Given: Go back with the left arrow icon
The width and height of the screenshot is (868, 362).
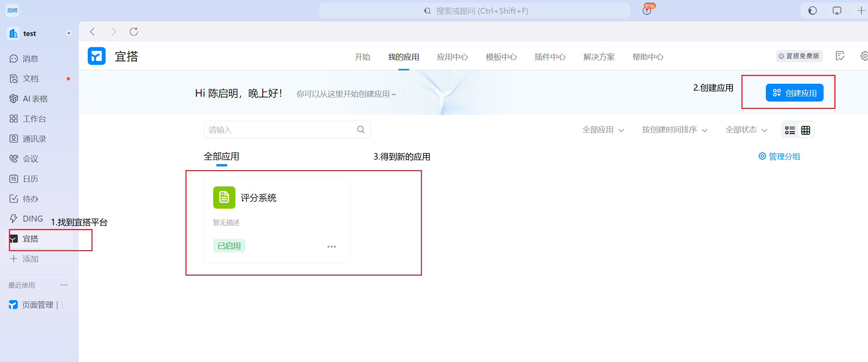Looking at the screenshot, I should 93,32.
